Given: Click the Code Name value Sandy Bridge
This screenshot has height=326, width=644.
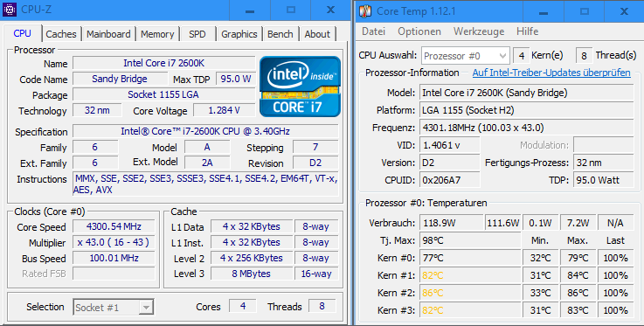Looking at the screenshot, I should point(120,79).
